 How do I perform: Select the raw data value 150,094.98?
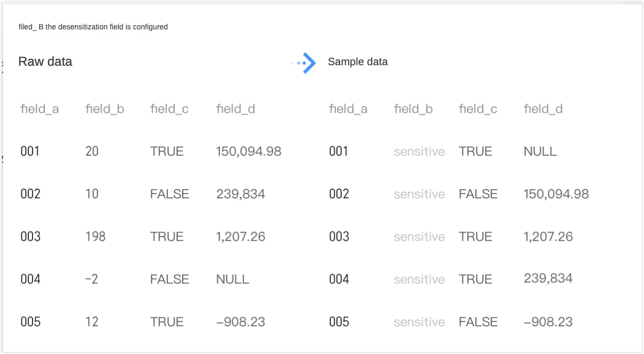click(249, 151)
